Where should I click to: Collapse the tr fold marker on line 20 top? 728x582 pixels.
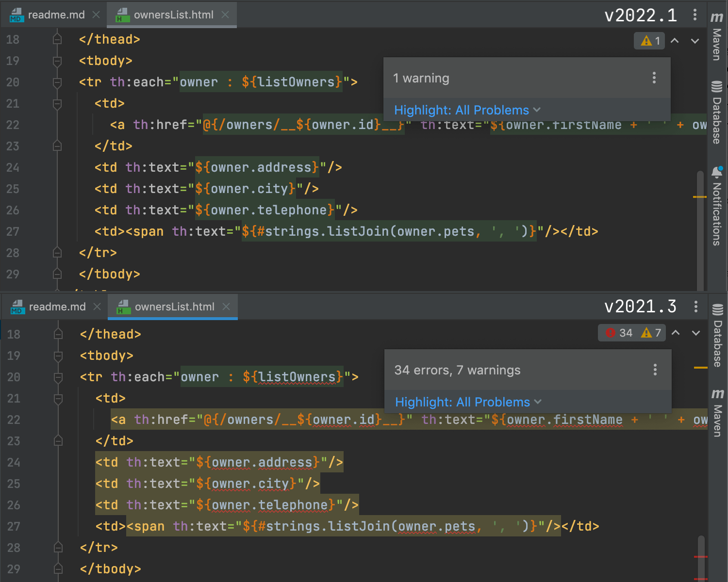(x=57, y=82)
